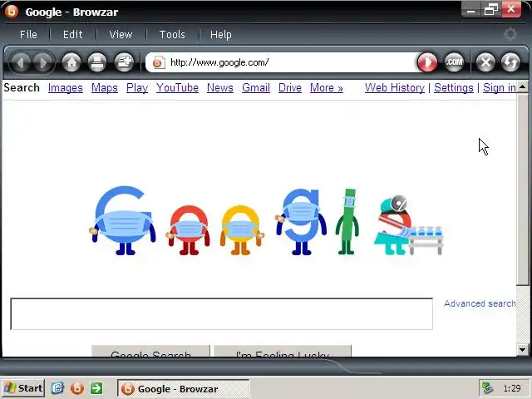This screenshot has width=532, height=399.
Task: Open Google Settings link
Action: (454, 88)
